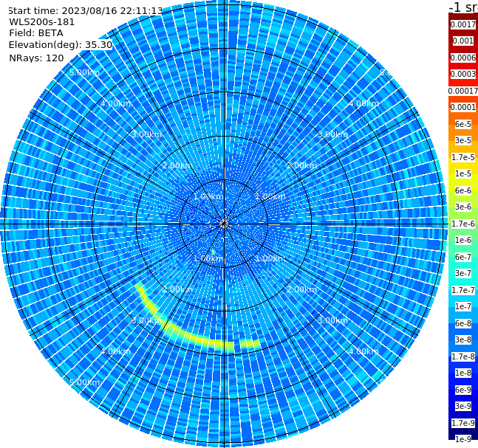Click the 0.0017 colorbar label

click(463, 24)
